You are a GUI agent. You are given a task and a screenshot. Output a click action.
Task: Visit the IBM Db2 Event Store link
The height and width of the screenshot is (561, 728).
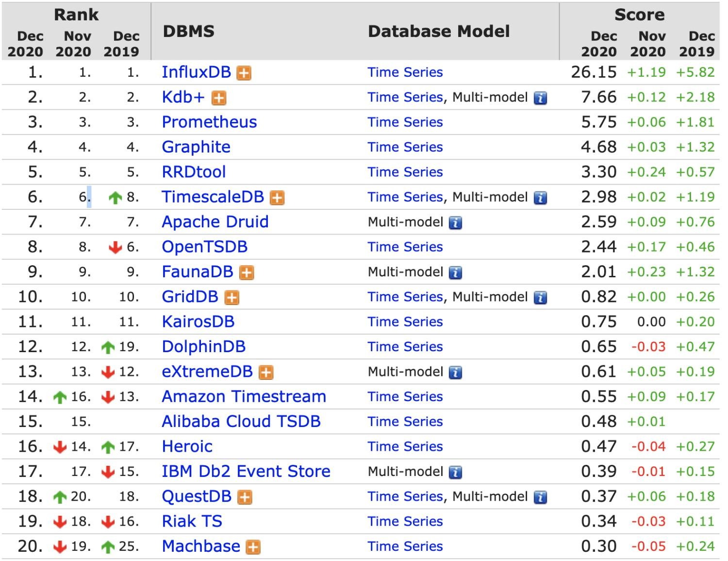click(246, 471)
